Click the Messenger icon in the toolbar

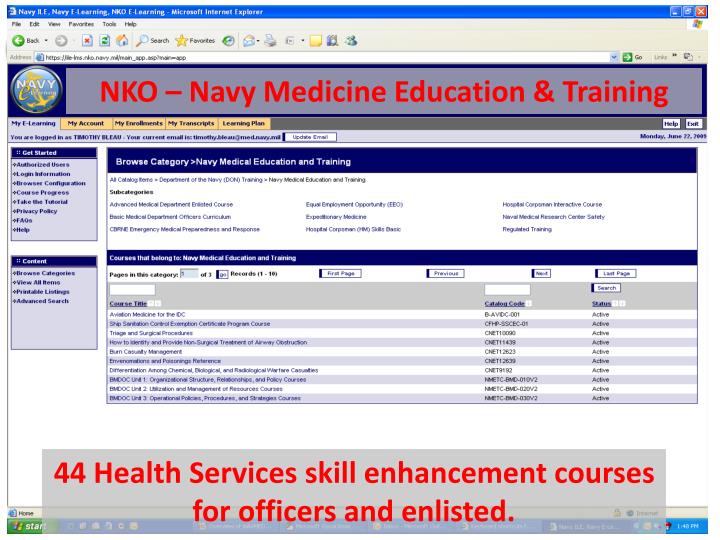click(x=351, y=41)
